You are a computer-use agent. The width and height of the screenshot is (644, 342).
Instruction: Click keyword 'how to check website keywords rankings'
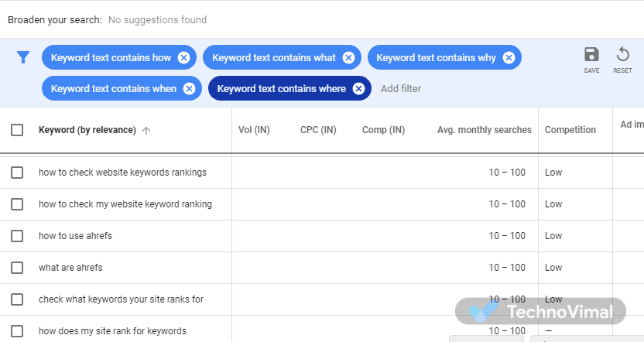(122, 173)
